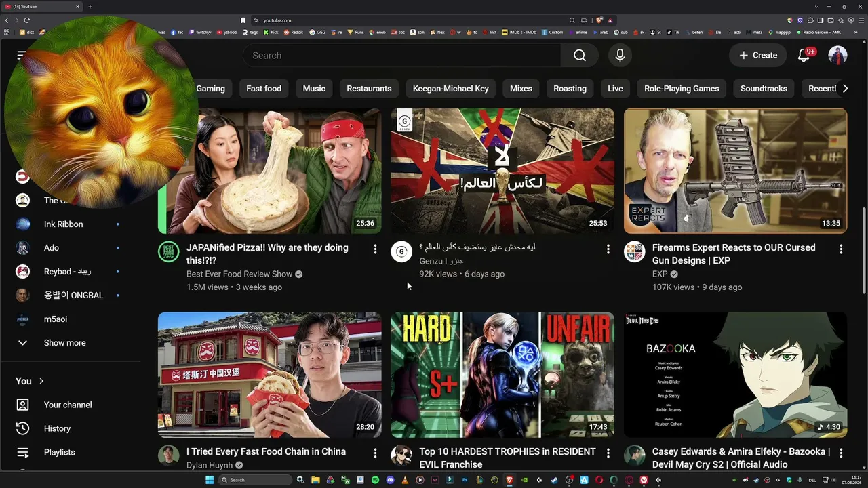The width and height of the screenshot is (868, 488).
Task: Open the EXP channel avatar
Action: 635,252
